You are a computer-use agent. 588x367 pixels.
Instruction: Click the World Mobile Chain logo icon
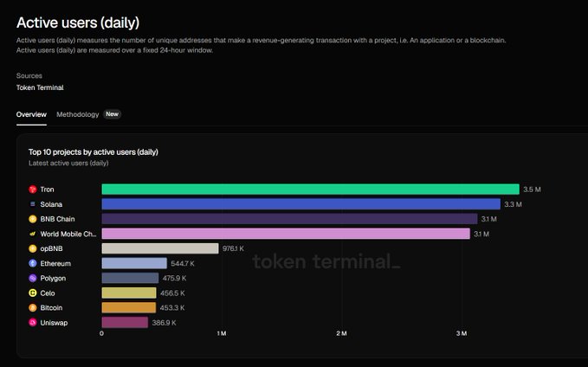(33, 234)
